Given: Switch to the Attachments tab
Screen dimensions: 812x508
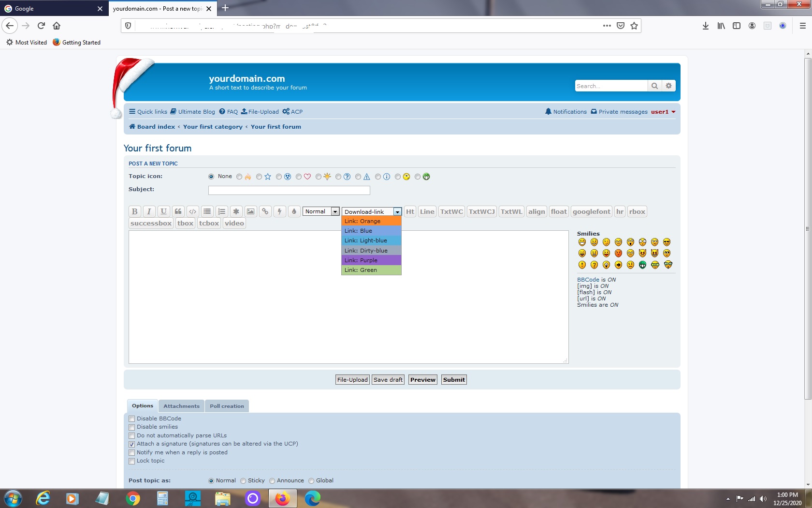Looking at the screenshot, I should 181,406.
